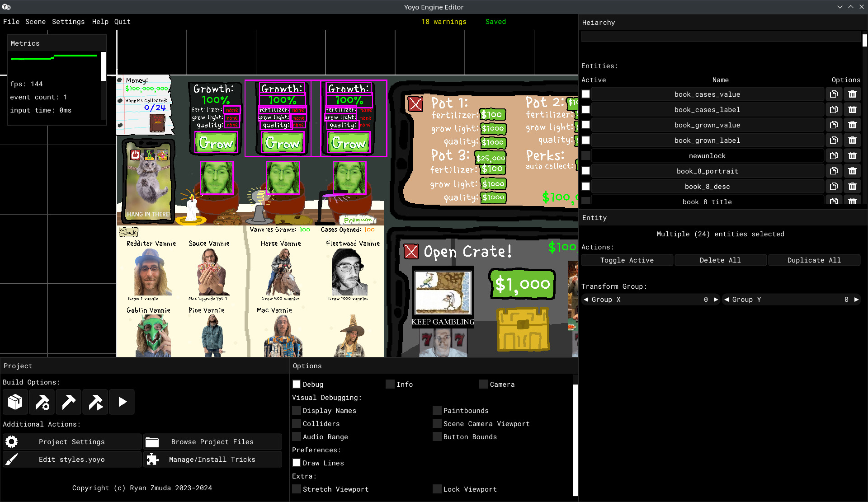Click the build-and-run hammer play icon

[x=95, y=402]
